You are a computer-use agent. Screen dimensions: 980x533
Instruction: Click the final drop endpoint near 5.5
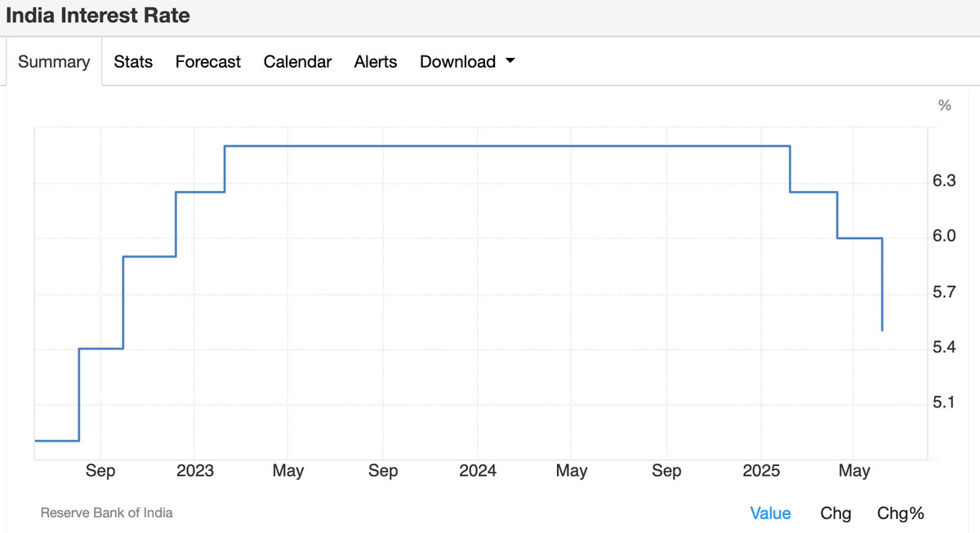coord(882,330)
